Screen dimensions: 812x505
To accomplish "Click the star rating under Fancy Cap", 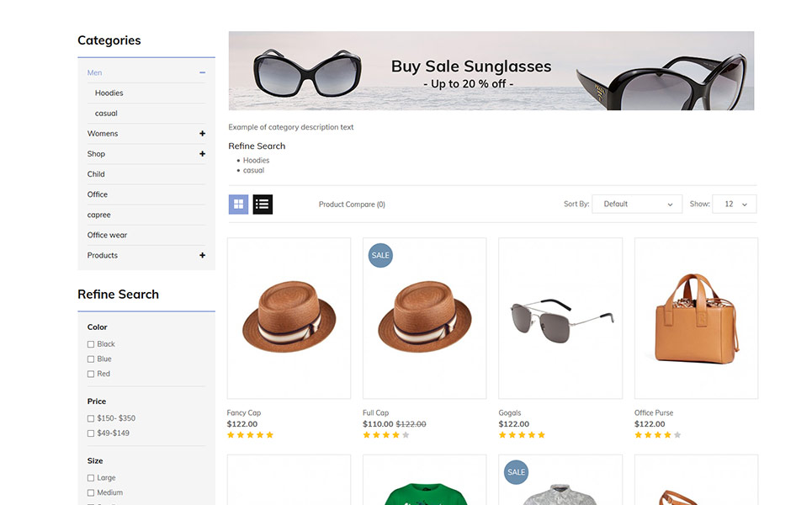I will [250, 435].
